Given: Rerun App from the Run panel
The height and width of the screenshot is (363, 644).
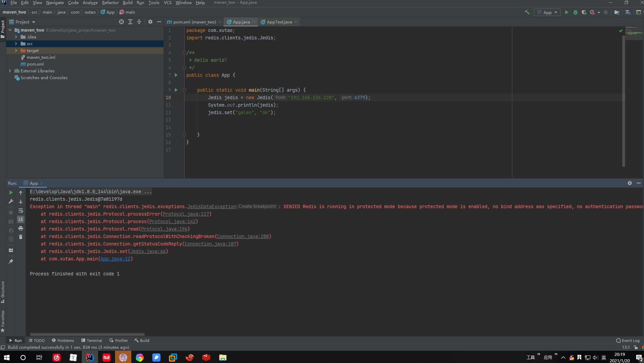Looking at the screenshot, I should (11, 193).
